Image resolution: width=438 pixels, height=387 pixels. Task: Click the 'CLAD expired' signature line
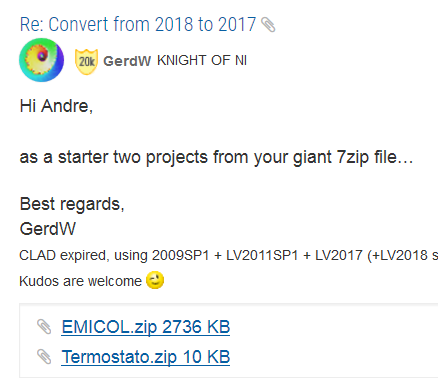coord(229,255)
